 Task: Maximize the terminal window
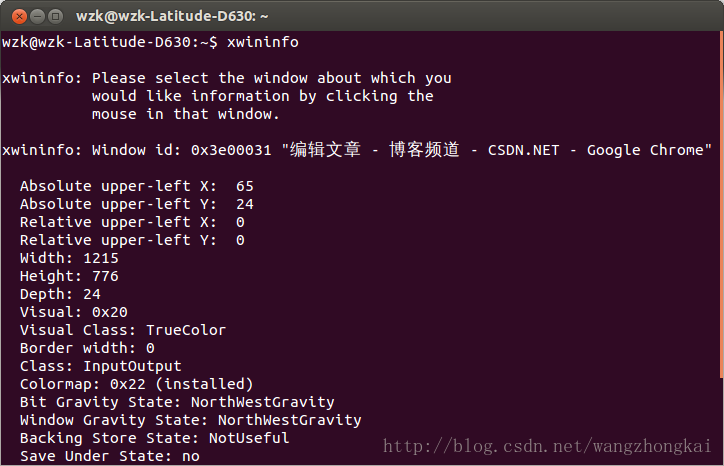55,17
